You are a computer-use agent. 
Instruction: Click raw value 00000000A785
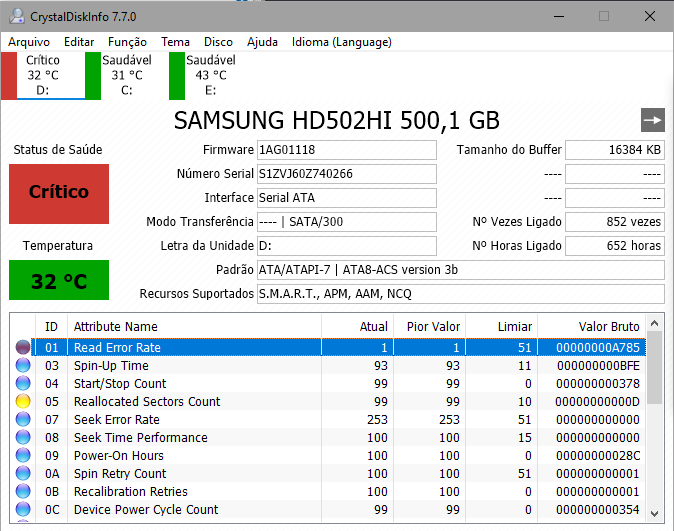[x=598, y=347]
